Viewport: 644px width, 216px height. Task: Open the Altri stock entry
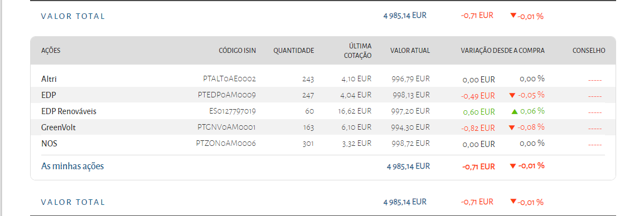pyautogui.click(x=49, y=78)
